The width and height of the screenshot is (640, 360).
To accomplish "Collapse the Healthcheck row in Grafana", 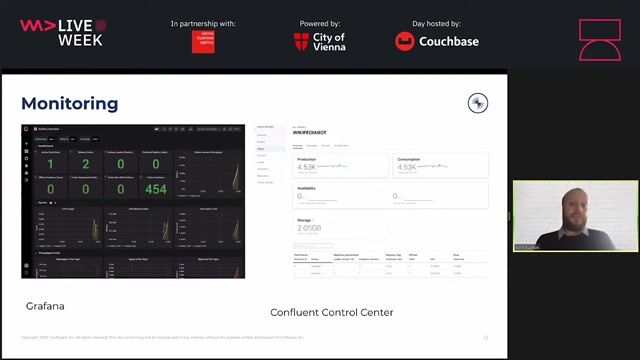I will 45,146.
